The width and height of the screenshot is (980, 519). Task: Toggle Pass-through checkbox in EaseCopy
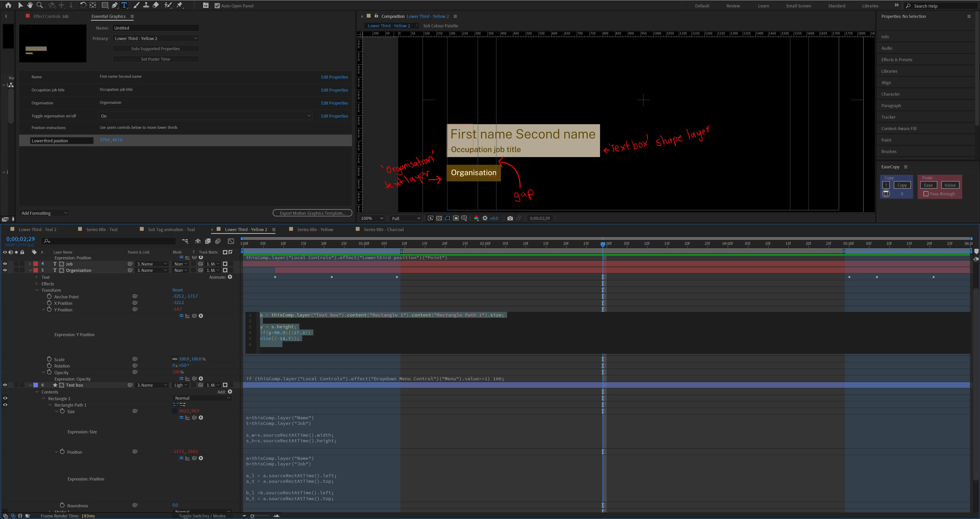[x=926, y=194]
